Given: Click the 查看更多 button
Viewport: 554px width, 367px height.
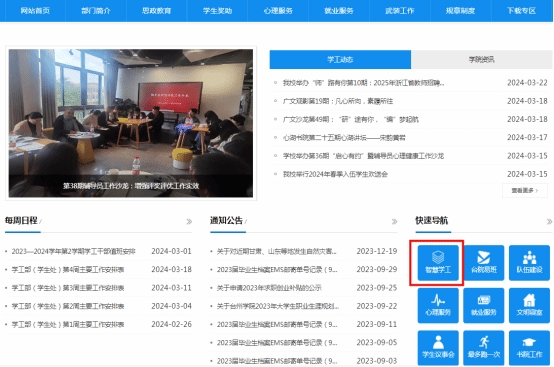Looking at the screenshot, I should click(525, 190).
